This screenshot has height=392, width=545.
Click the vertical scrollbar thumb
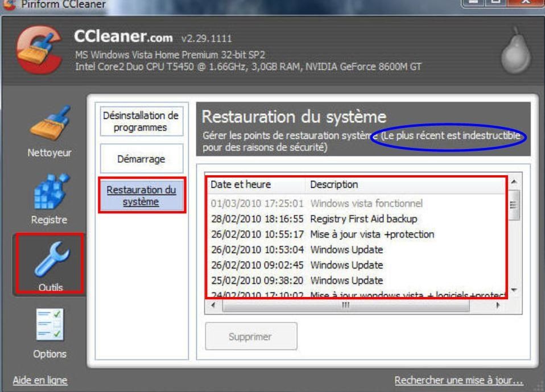tap(513, 205)
